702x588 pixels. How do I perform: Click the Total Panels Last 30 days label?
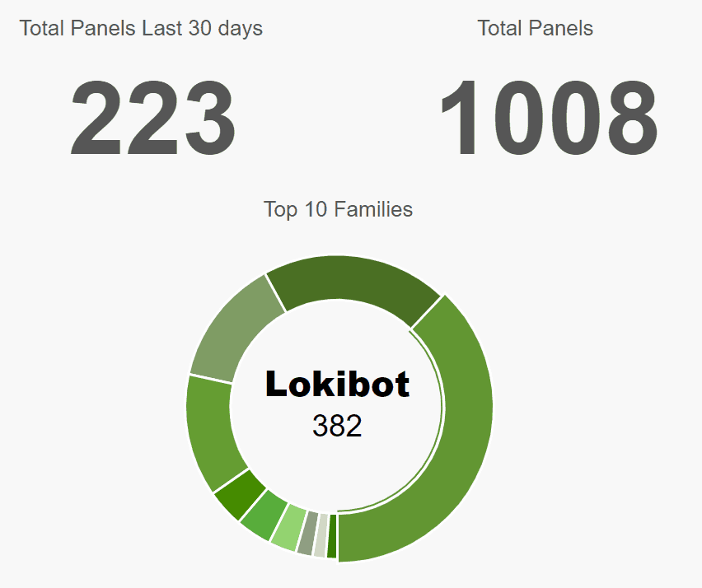(141, 29)
